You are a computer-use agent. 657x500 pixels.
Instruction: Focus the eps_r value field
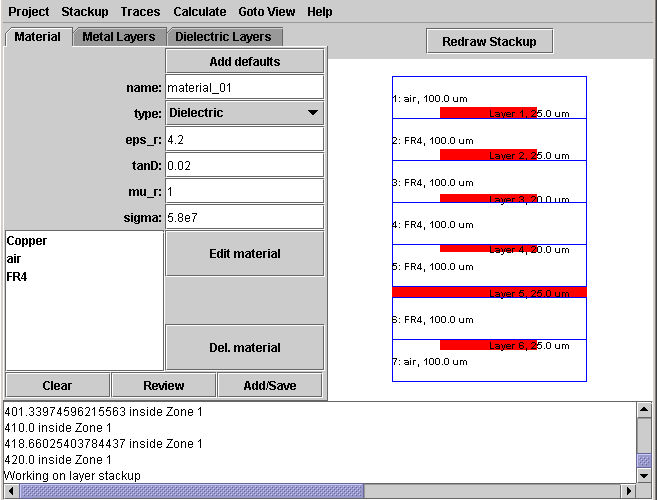[243, 139]
